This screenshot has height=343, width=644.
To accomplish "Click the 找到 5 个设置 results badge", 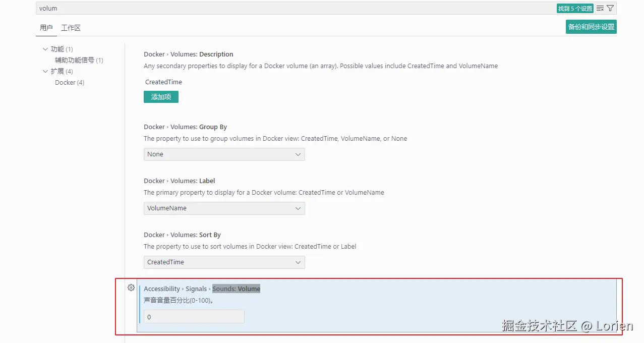I will pos(575,9).
